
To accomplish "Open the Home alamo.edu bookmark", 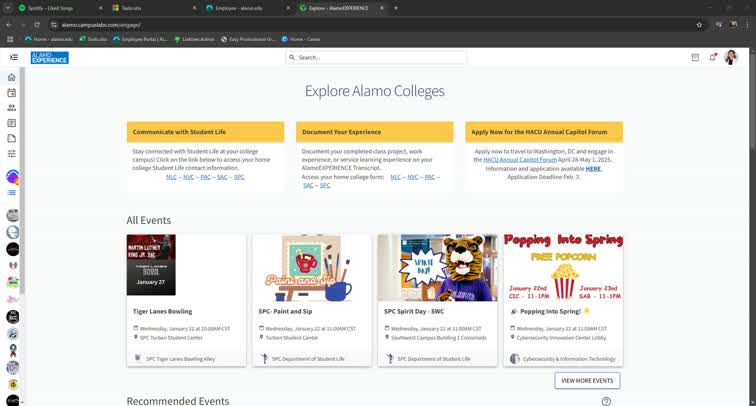I will click(x=49, y=39).
